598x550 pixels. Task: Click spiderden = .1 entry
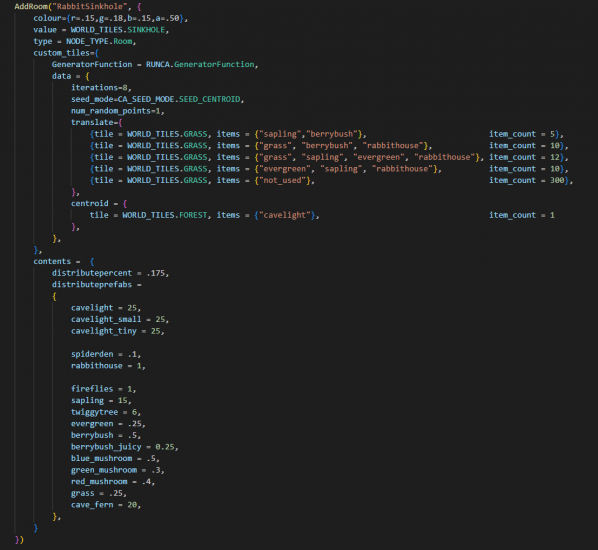coord(105,354)
